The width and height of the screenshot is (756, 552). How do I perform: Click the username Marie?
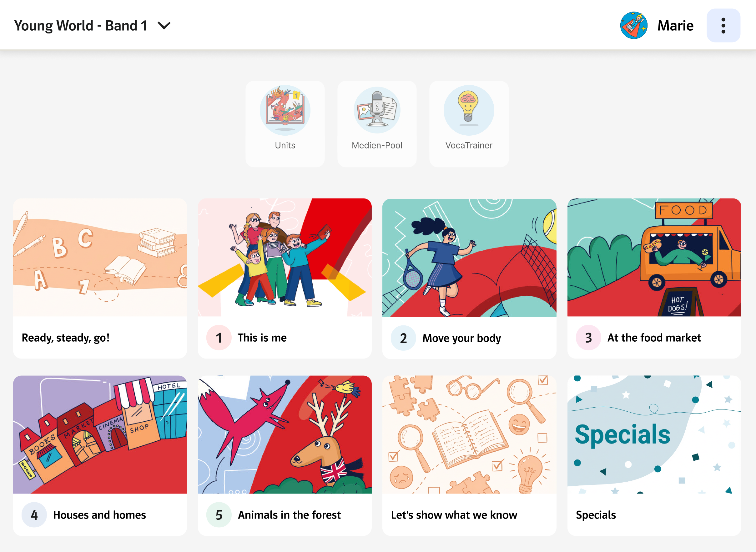click(675, 26)
